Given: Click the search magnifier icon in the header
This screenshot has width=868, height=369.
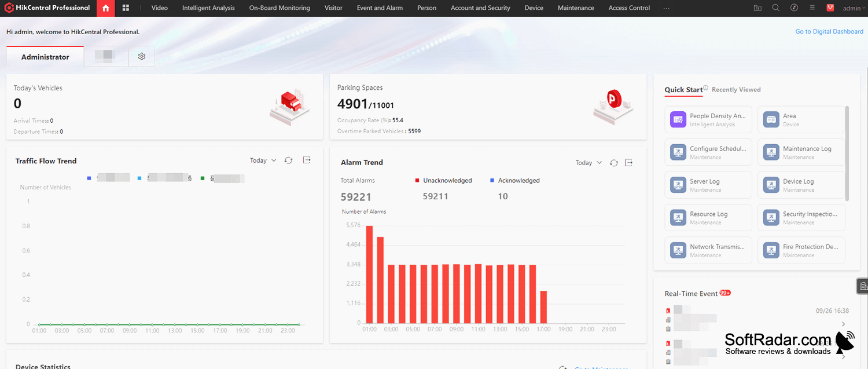Looking at the screenshot, I should [x=776, y=8].
